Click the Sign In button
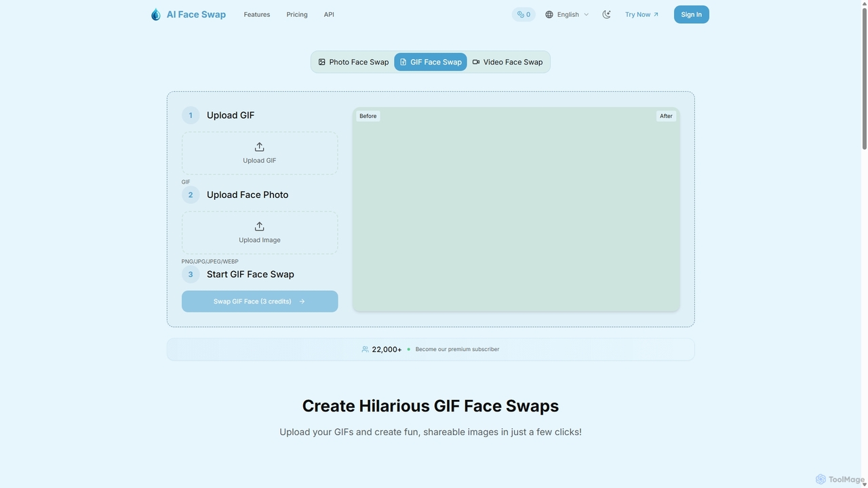868x488 pixels. pyautogui.click(x=691, y=14)
